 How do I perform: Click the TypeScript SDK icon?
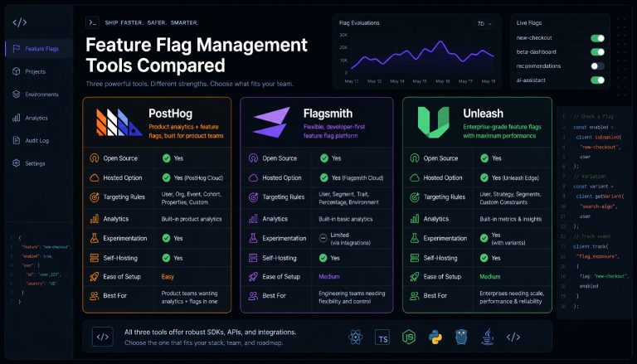pyautogui.click(x=382, y=337)
